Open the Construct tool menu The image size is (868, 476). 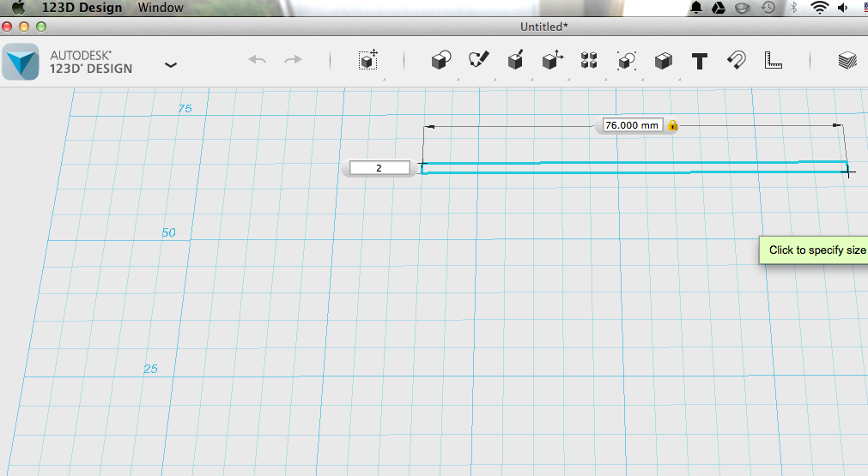[515, 60]
